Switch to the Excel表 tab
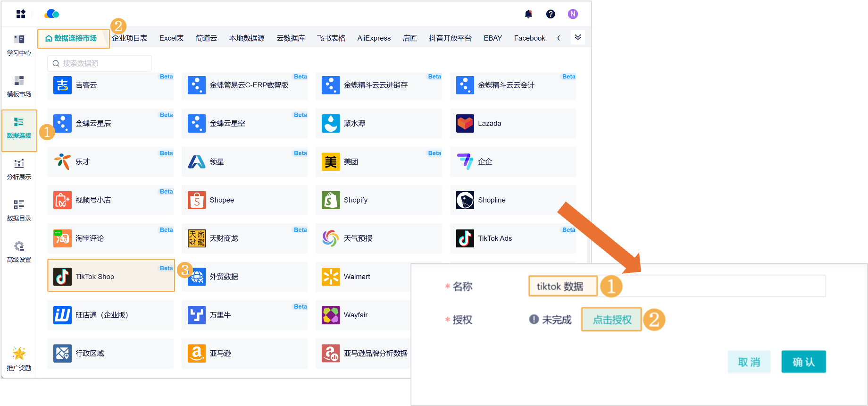Screen dimensions: 868x406 (x=171, y=38)
